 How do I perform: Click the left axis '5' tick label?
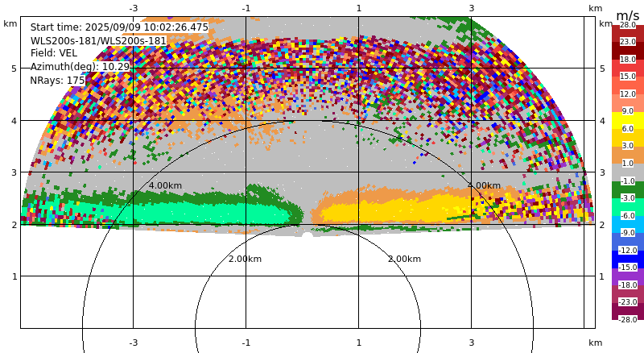point(14,69)
